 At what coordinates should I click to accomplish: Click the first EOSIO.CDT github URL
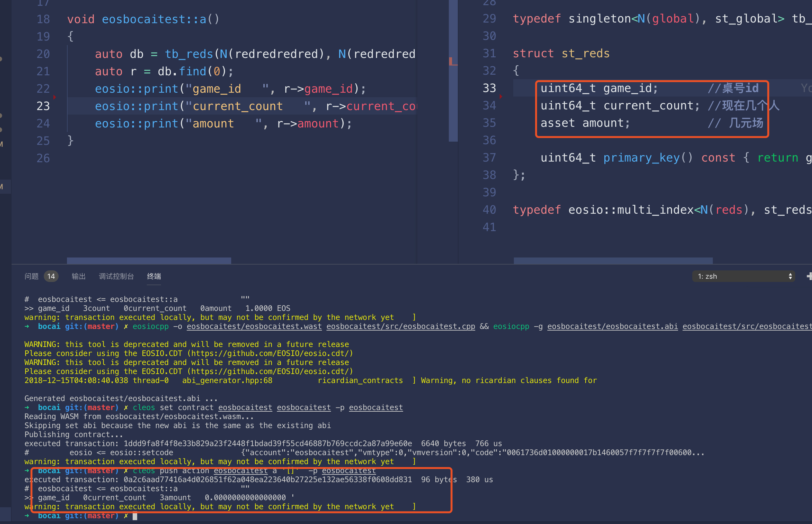[270, 353]
